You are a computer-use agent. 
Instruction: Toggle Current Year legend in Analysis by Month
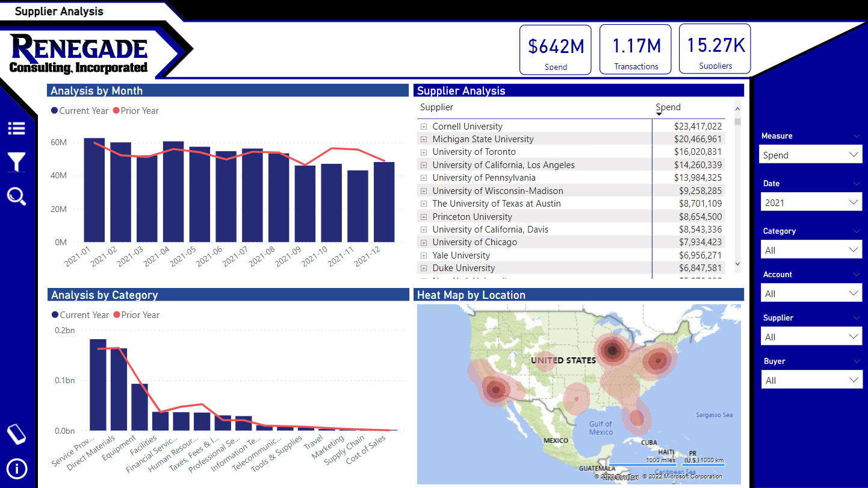coord(79,111)
